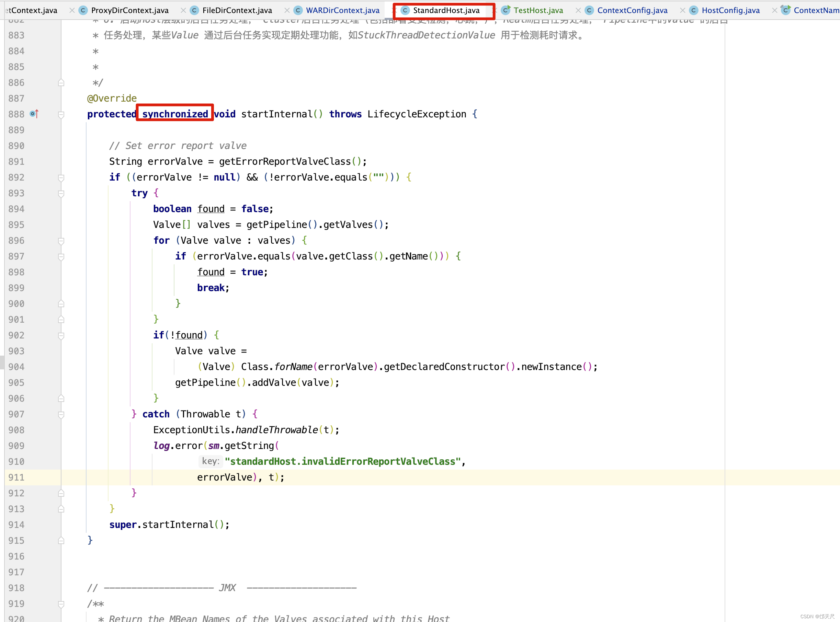Click the override gutter icon on line 888
Screen dimensions: 840x622
(x=34, y=114)
